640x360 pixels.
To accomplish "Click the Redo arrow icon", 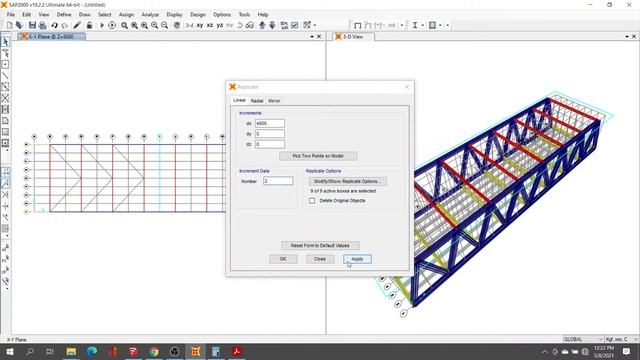I will coord(65,25).
